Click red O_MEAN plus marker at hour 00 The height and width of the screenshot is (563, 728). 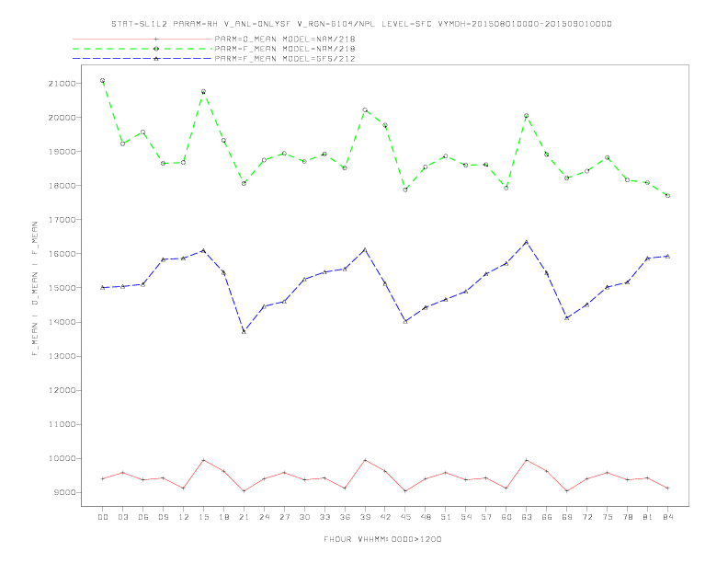click(103, 478)
